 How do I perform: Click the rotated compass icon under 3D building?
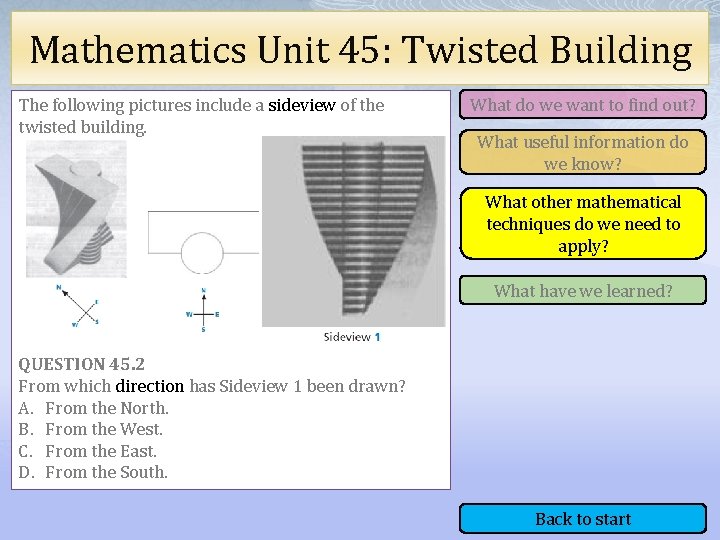tap(78, 306)
